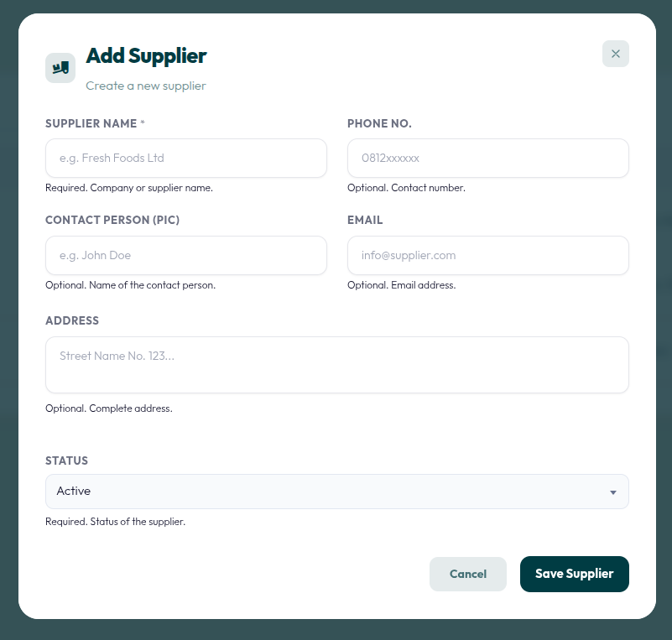Click the EMAIL field label
The width and height of the screenshot is (672, 640).
click(x=365, y=220)
